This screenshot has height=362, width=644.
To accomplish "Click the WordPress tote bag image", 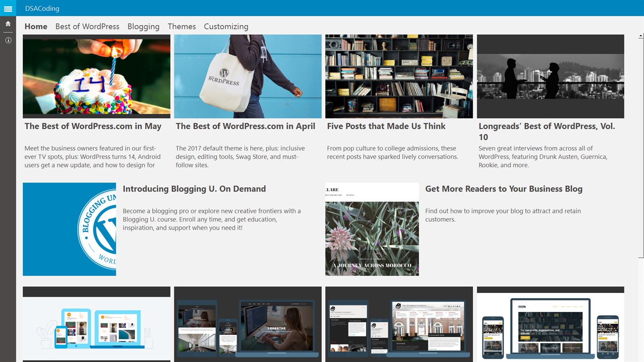I will pos(248,76).
